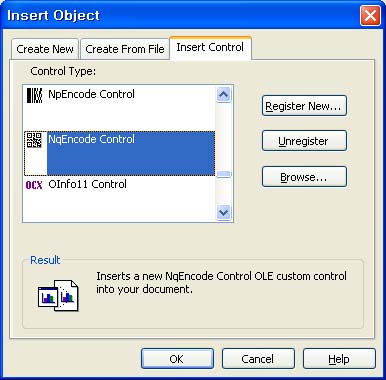Click the list scrollbar thumb

(223, 174)
